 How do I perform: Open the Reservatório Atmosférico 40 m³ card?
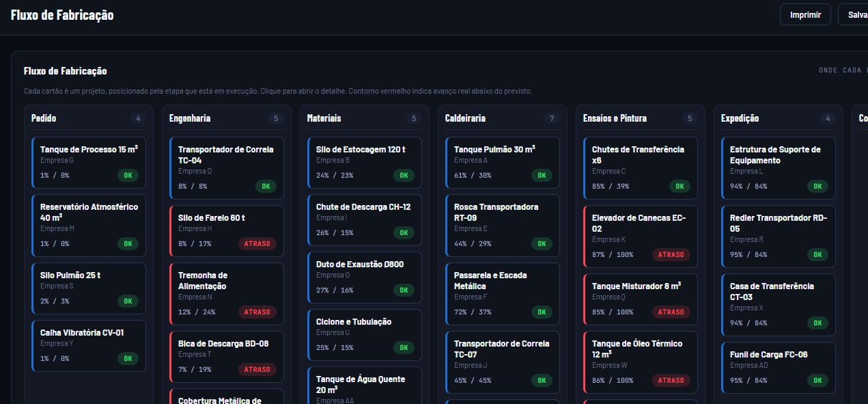pyautogui.click(x=89, y=226)
